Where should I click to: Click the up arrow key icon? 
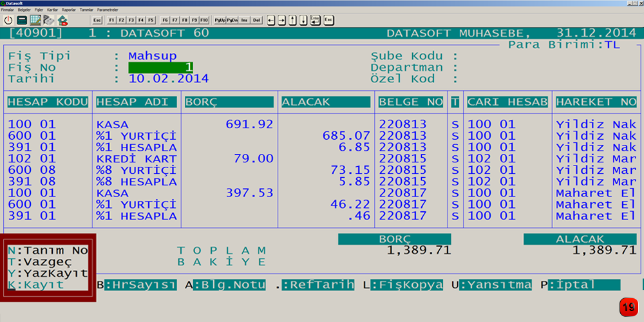[292, 20]
